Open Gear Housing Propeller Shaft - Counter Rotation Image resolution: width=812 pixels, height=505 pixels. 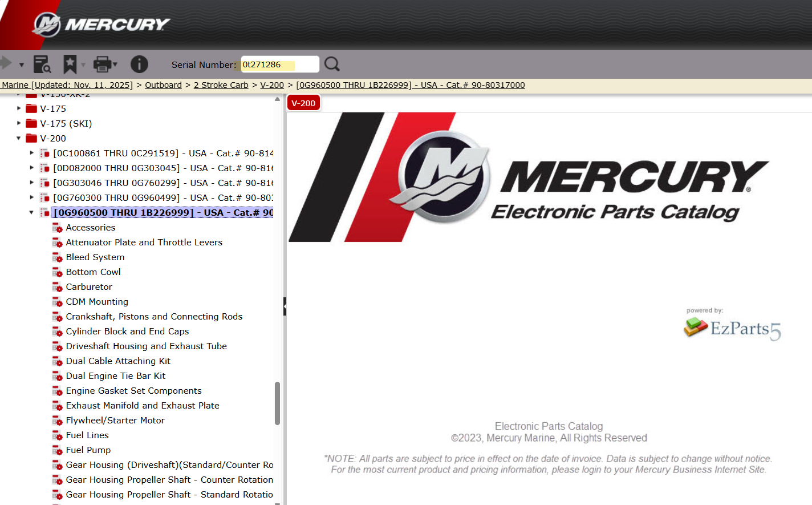(x=169, y=479)
